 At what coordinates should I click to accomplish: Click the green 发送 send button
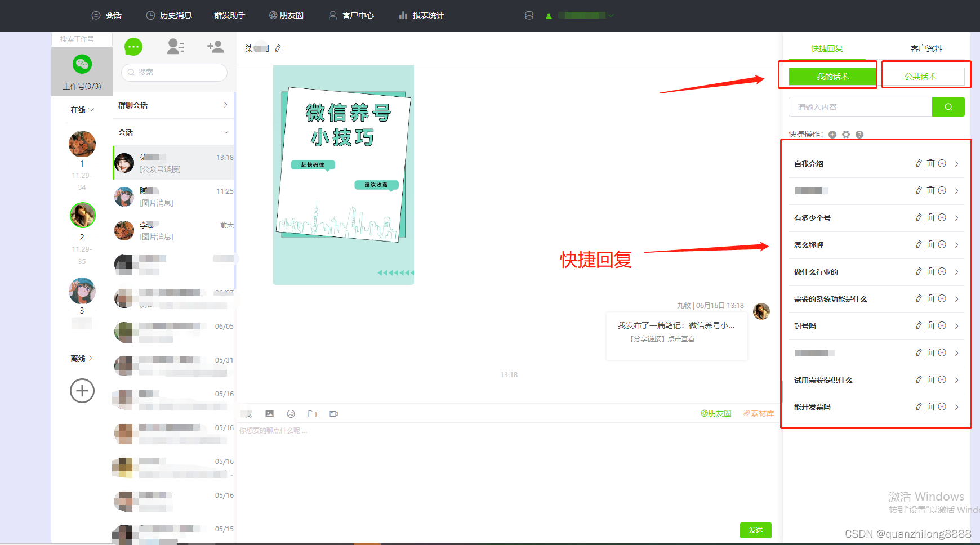point(755,530)
